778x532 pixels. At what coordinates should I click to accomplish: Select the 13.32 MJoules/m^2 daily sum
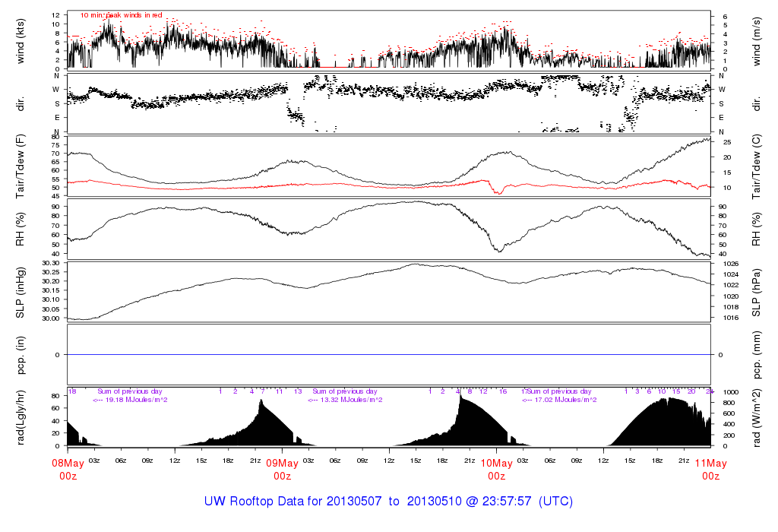[x=345, y=400]
